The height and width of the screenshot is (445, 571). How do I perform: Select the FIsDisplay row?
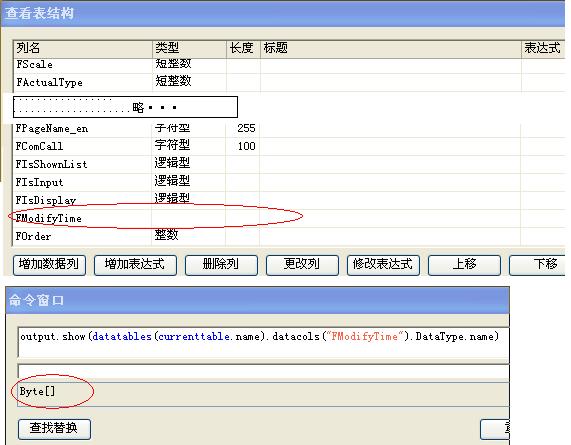(x=289, y=200)
